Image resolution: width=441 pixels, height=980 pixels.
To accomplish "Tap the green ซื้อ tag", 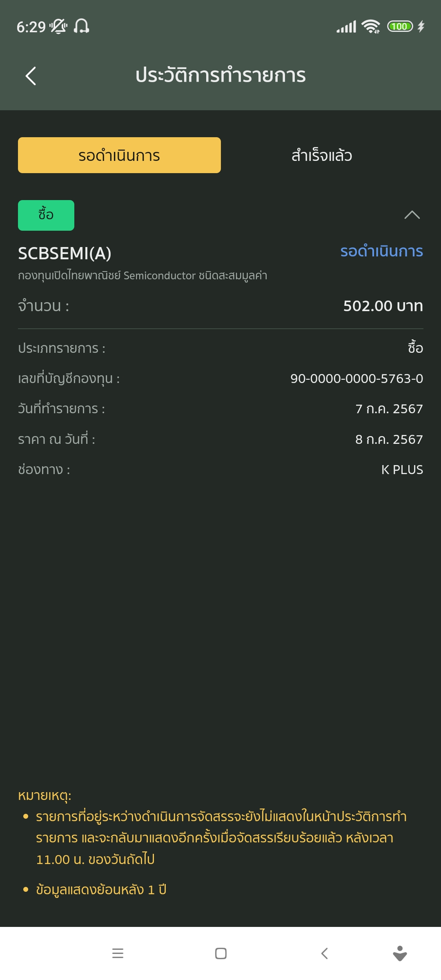I will click(46, 215).
